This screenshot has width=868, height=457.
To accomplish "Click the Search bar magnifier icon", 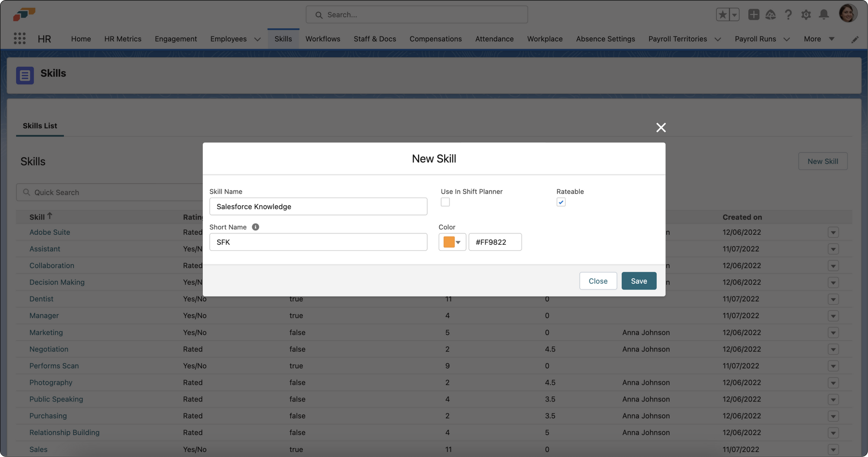I will click(319, 14).
